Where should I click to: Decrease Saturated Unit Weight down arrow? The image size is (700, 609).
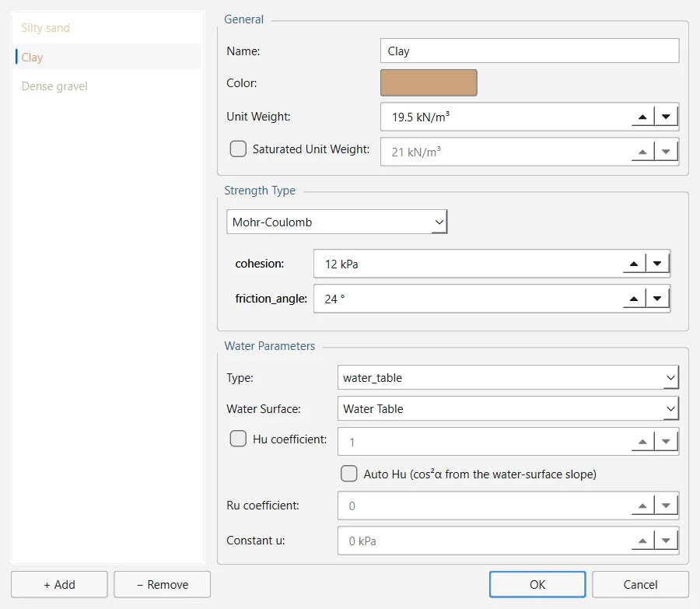[x=666, y=152]
